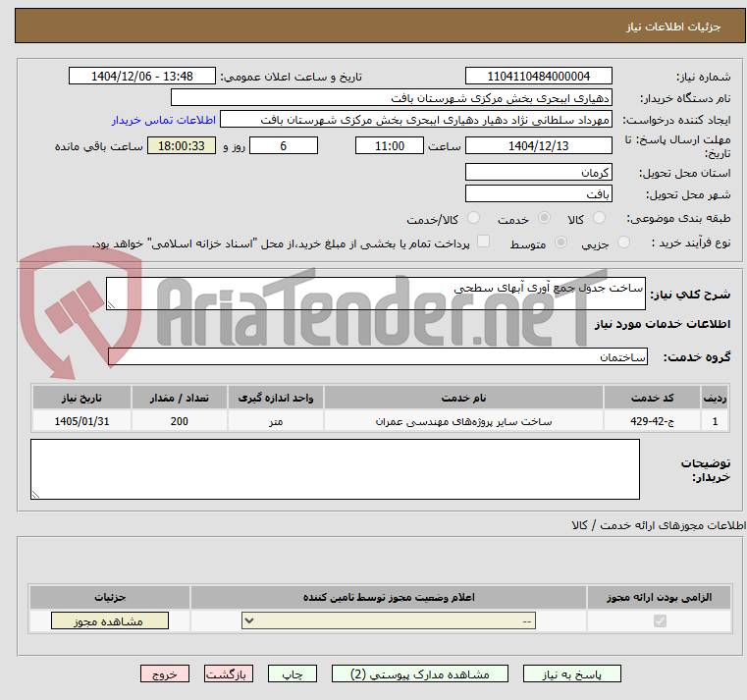Toggle the mandatory license checkbox
This screenshot has height=700, width=747.
coord(660,620)
